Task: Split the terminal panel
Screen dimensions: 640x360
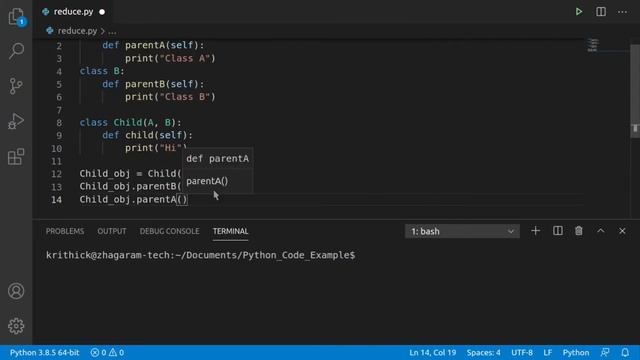Action: coord(558,231)
